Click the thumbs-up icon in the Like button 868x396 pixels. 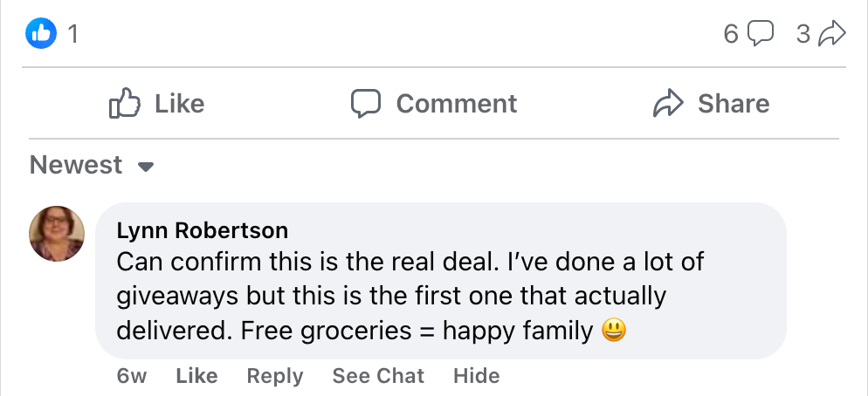(x=125, y=104)
